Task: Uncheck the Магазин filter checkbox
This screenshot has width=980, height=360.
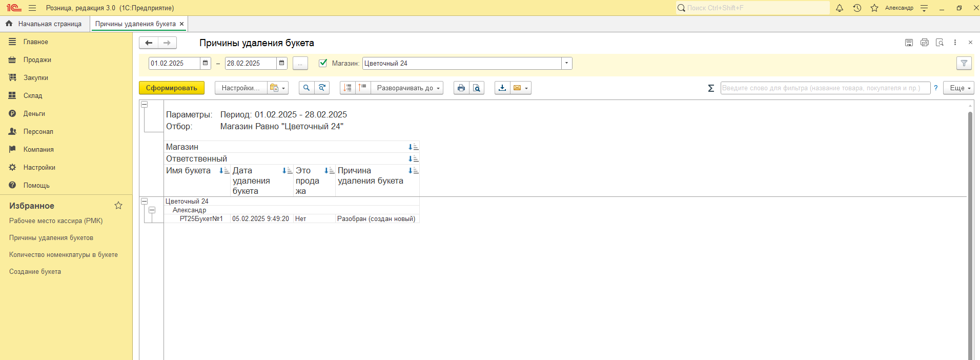Action: click(323, 63)
